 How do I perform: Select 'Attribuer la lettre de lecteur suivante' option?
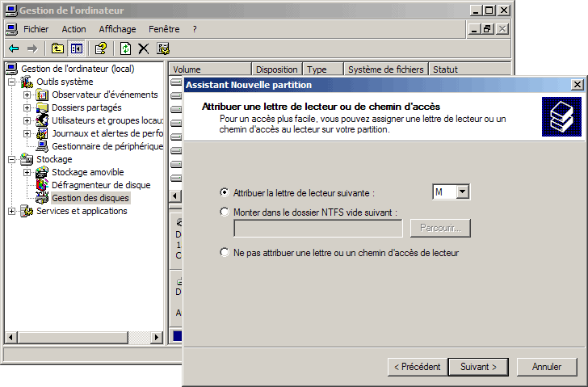(225, 192)
